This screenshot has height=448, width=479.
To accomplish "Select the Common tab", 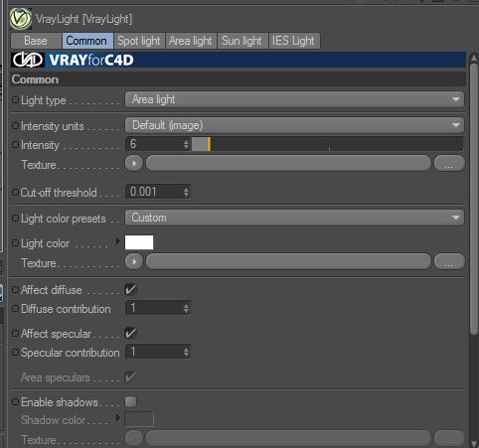I will click(x=87, y=41).
